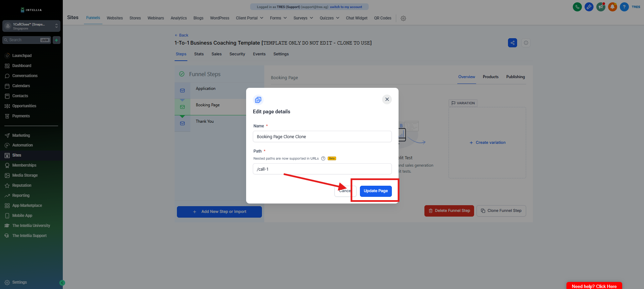Viewport: 644px width, 289px height.
Task: Switch to the Publishing tab
Action: [515, 77]
